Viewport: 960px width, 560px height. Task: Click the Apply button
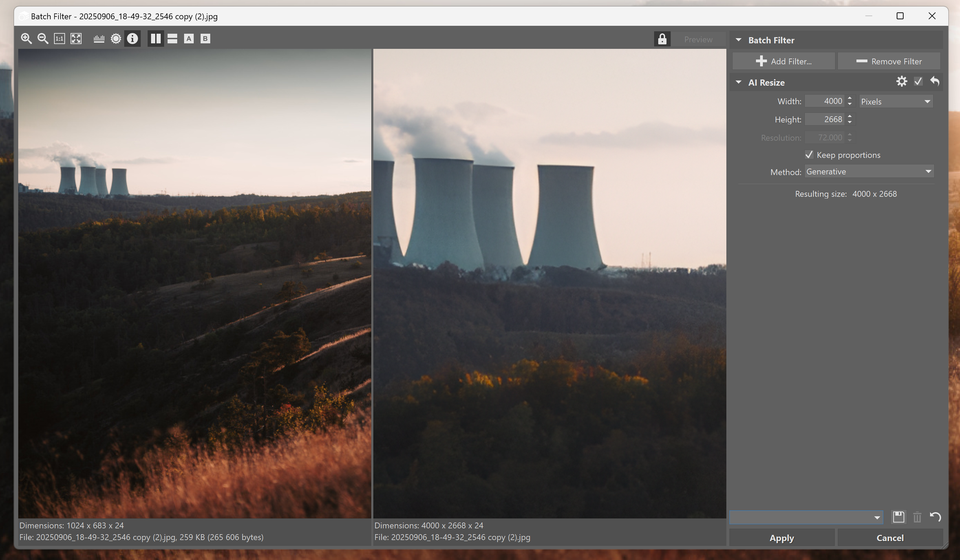pos(781,538)
